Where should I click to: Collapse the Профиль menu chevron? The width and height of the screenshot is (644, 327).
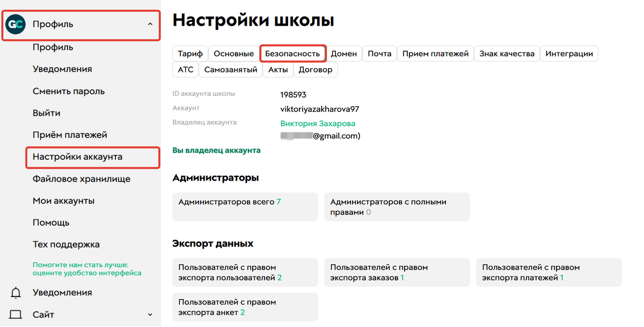pyautogui.click(x=150, y=24)
